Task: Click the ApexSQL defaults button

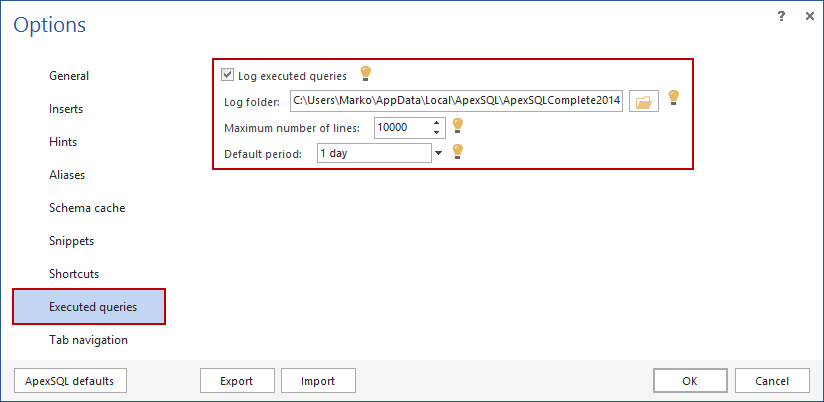Action: tap(69, 381)
